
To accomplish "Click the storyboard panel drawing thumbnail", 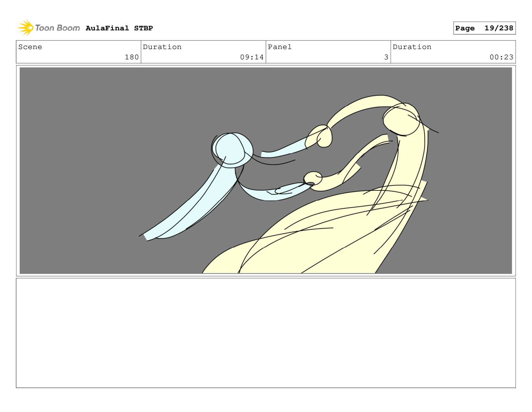I will 266,170.
